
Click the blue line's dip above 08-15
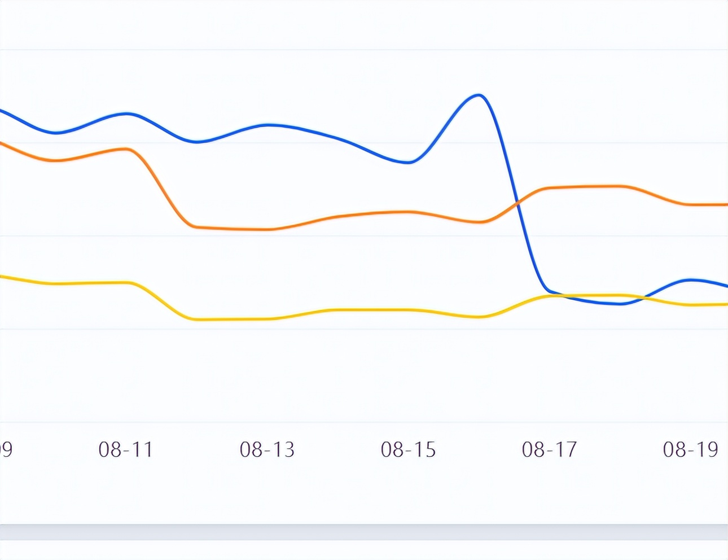[x=409, y=163]
